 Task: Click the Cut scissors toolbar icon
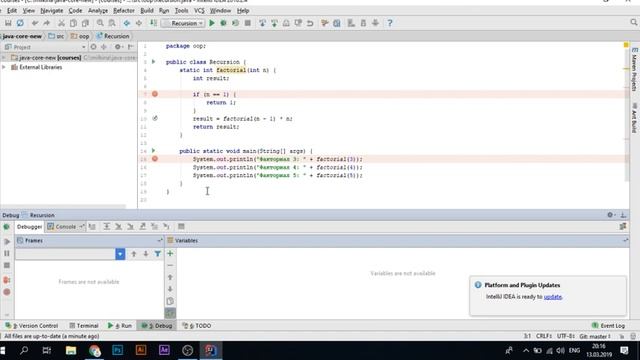pyautogui.click(x=61, y=23)
